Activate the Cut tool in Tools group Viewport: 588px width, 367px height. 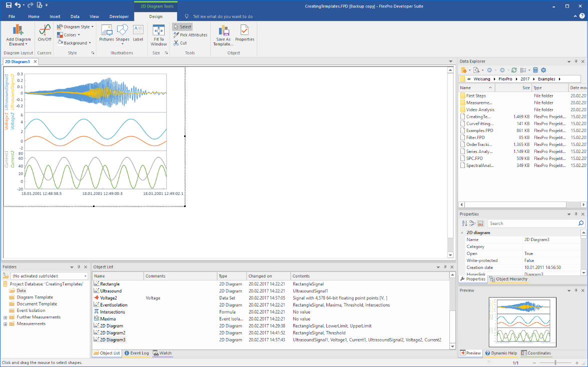click(x=180, y=43)
